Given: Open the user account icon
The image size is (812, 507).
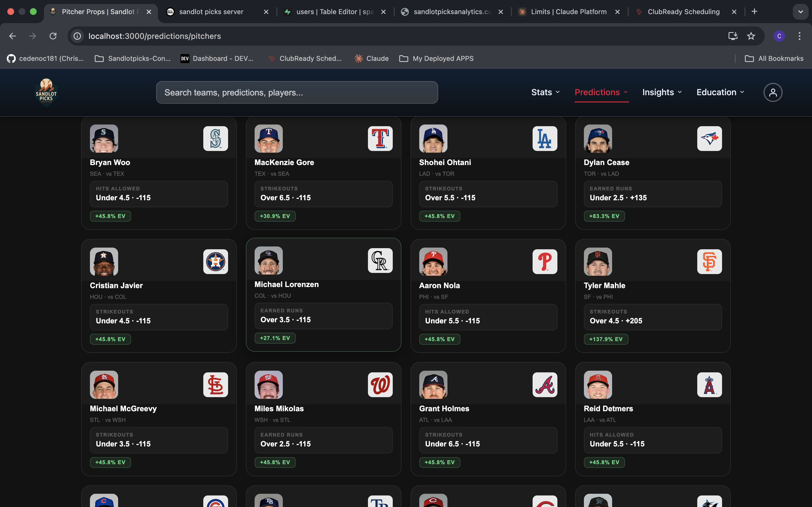Looking at the screenshot, I should tap(773, 92).
